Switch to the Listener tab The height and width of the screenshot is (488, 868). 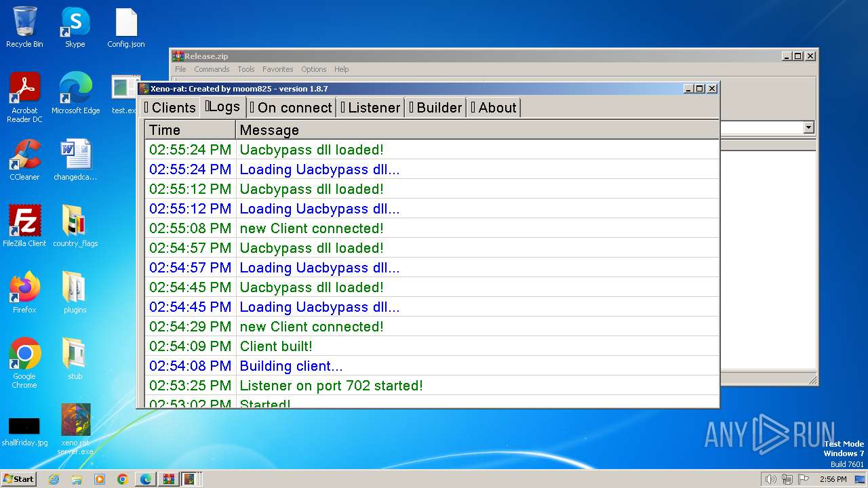(370, 107)
